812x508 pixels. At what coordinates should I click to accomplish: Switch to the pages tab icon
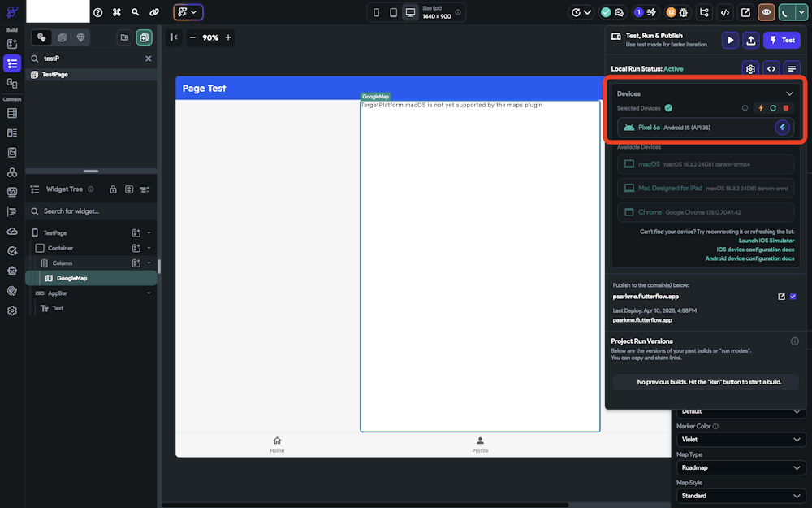[41, 37]
